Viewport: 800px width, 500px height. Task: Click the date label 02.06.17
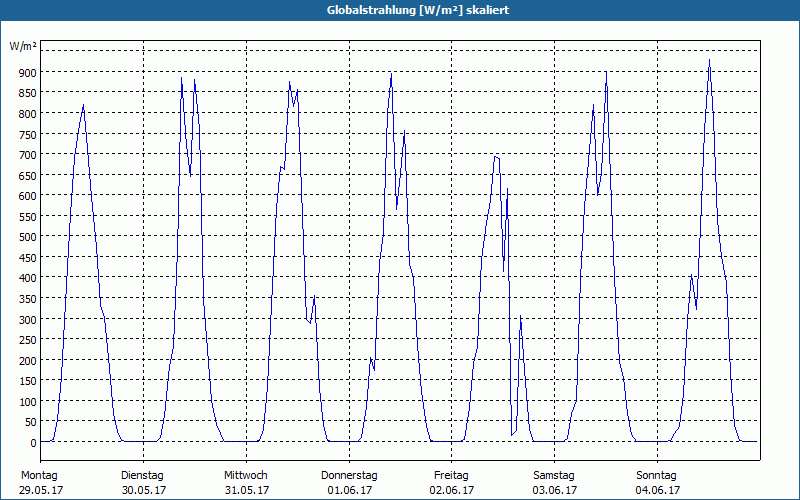point(452,490)
